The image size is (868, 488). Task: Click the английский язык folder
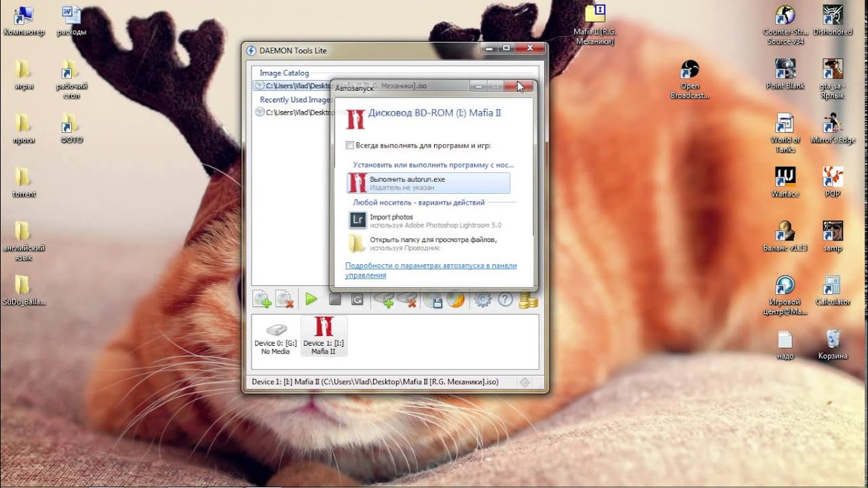(24, 241)
